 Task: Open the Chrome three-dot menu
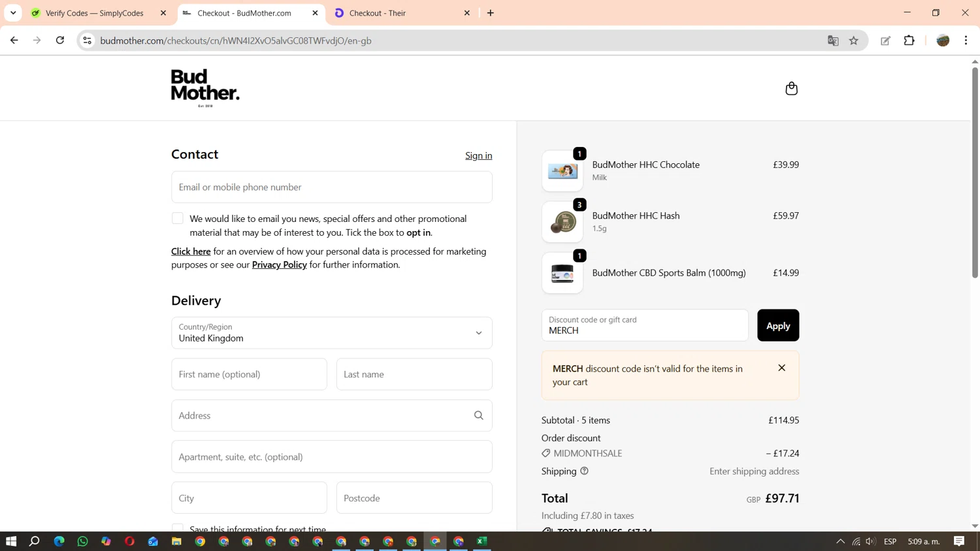pyautogui.click(x=966, y=40)
